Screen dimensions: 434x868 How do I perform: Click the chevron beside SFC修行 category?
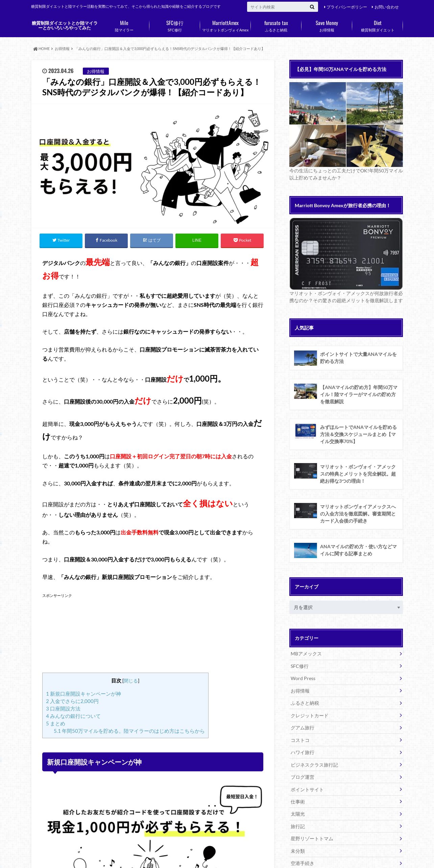(x=401, y=666)
